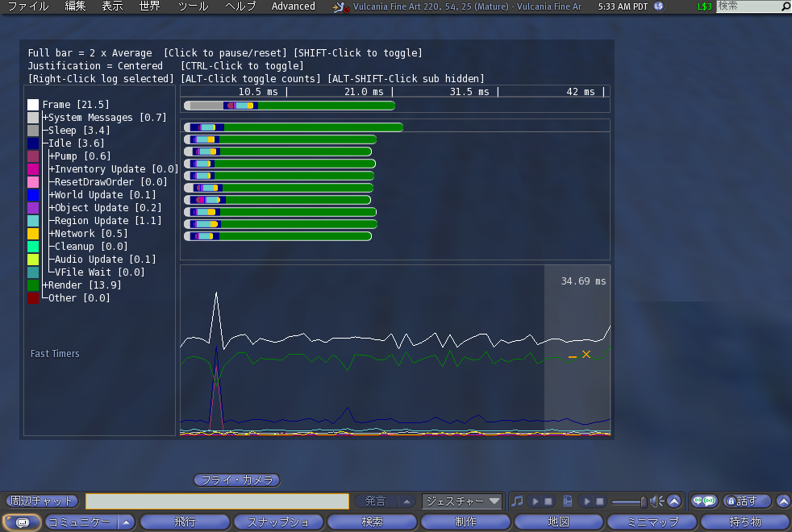This screenshot has width=792, height=532.
Task: Open the Advanced menu
Action: point(294,6)
